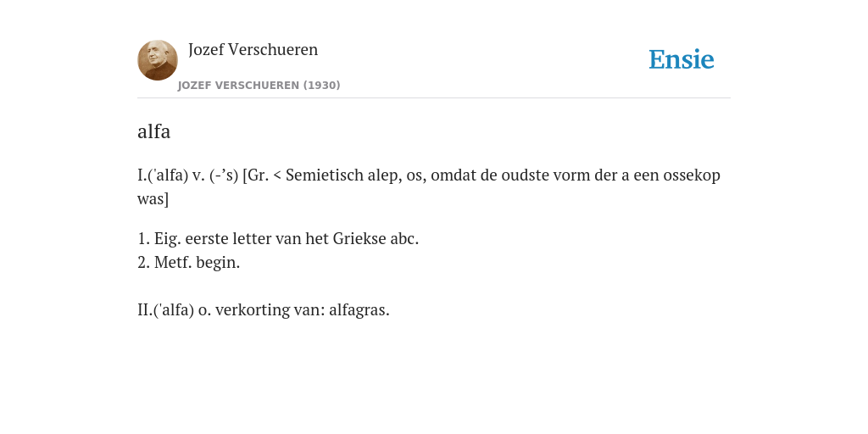The image size is (868, 434).
Task: Click the Jozef Verschueren portrait avatar
Action: [x=157, y=60]
